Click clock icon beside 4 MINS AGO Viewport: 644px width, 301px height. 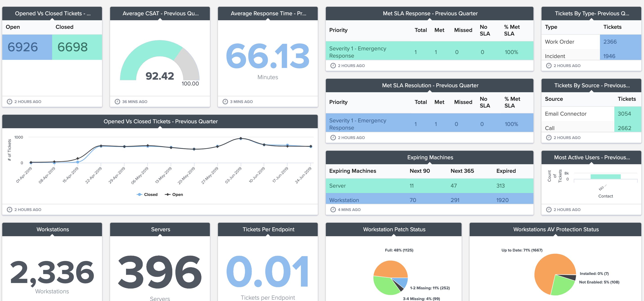click(333, 210)
